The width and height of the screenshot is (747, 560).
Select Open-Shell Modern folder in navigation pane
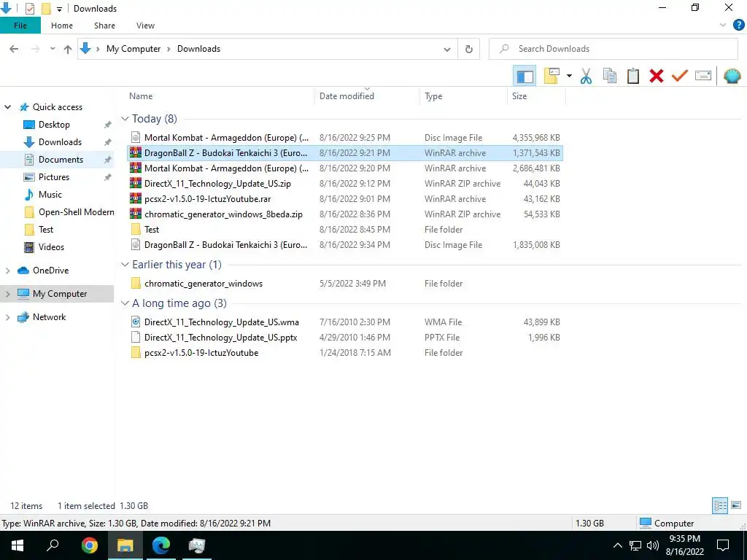click(76, 212)
